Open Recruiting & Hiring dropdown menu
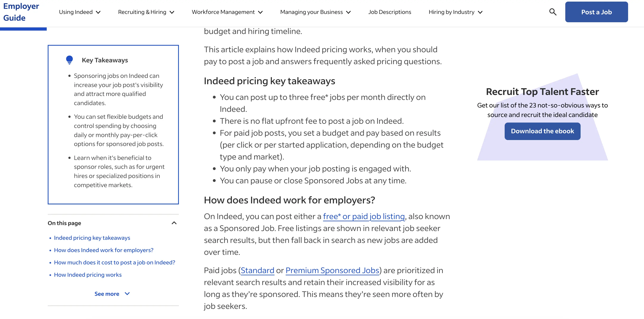This screenshot has height=319, width=644. [146, 12]
